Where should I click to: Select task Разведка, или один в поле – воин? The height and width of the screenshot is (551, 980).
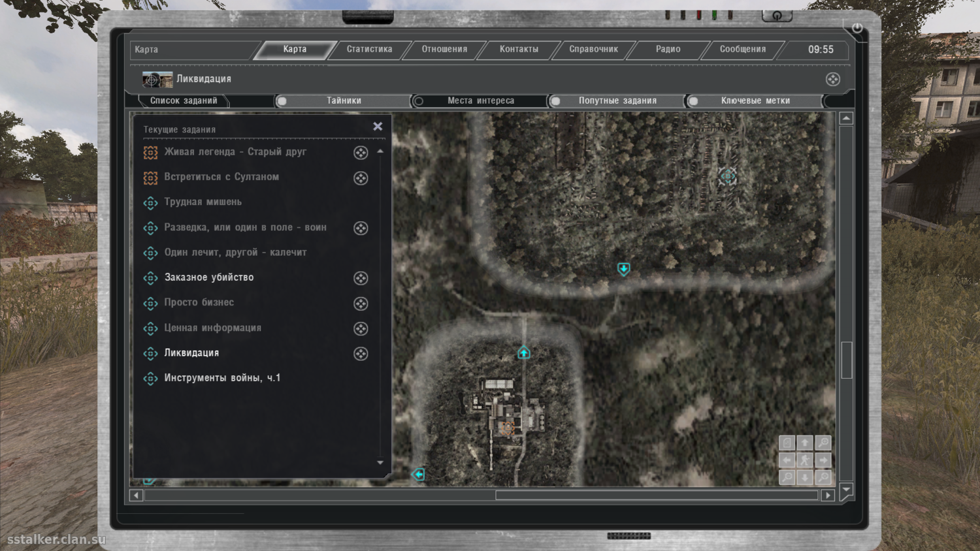click(x=245, y=227)
